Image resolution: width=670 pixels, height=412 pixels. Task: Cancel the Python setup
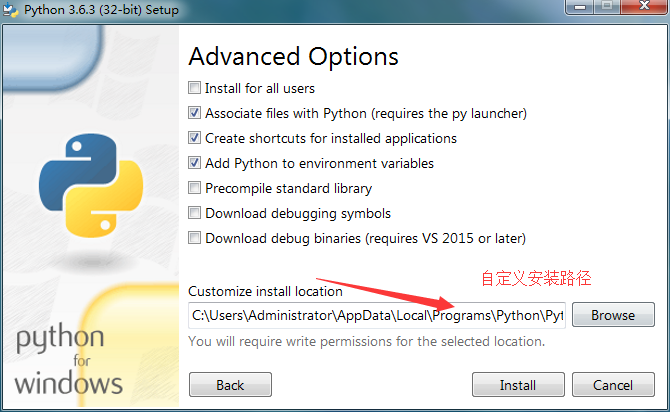tap(613, 385)
